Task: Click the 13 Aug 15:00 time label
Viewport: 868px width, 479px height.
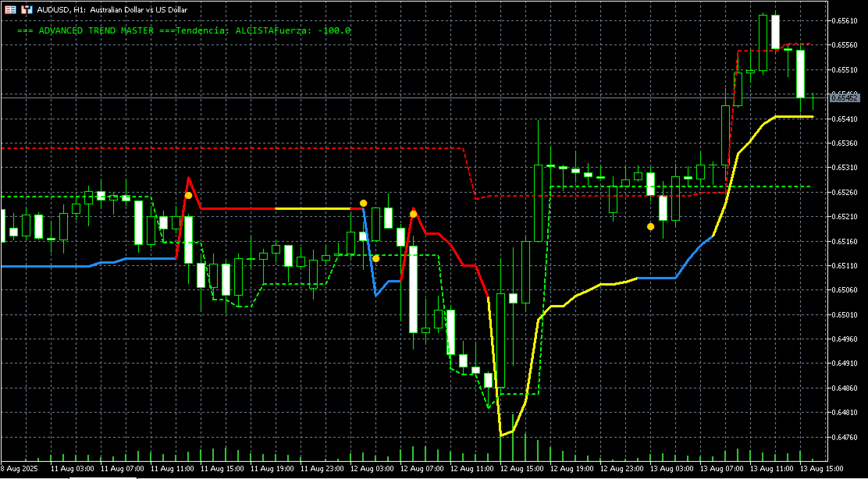Action: [823, 469]
